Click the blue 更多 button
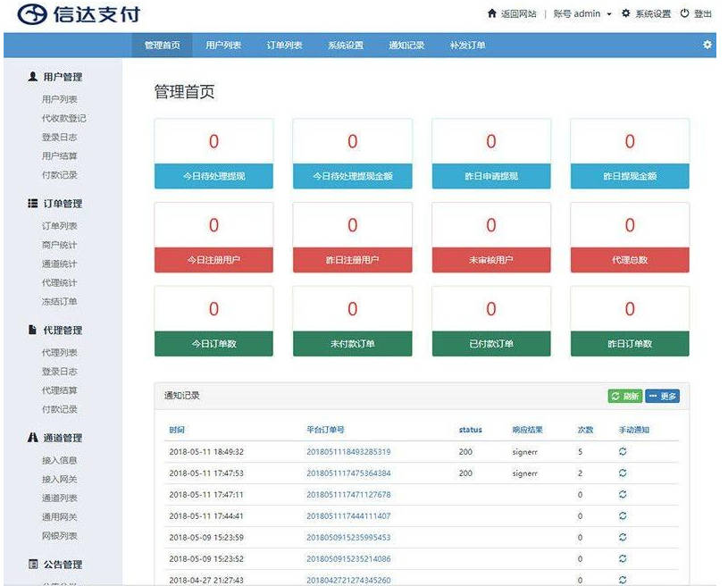The image size is (728, 586). point(663,396)
